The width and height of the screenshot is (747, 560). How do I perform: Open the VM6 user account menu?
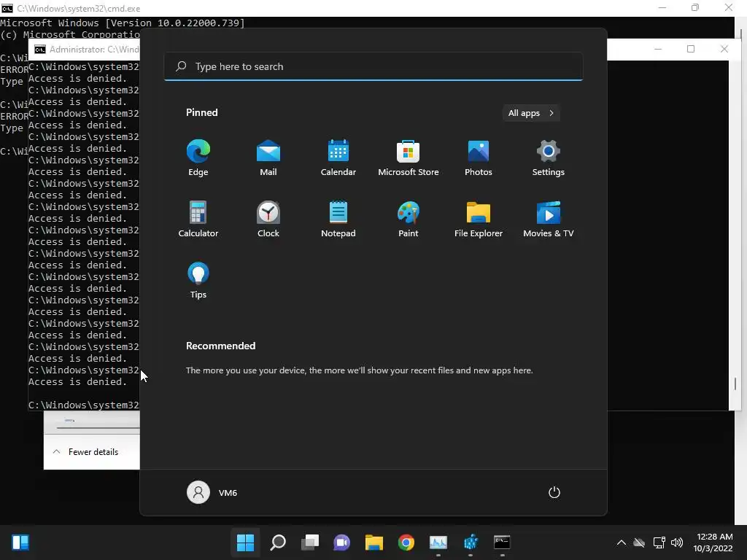[212, 492]
